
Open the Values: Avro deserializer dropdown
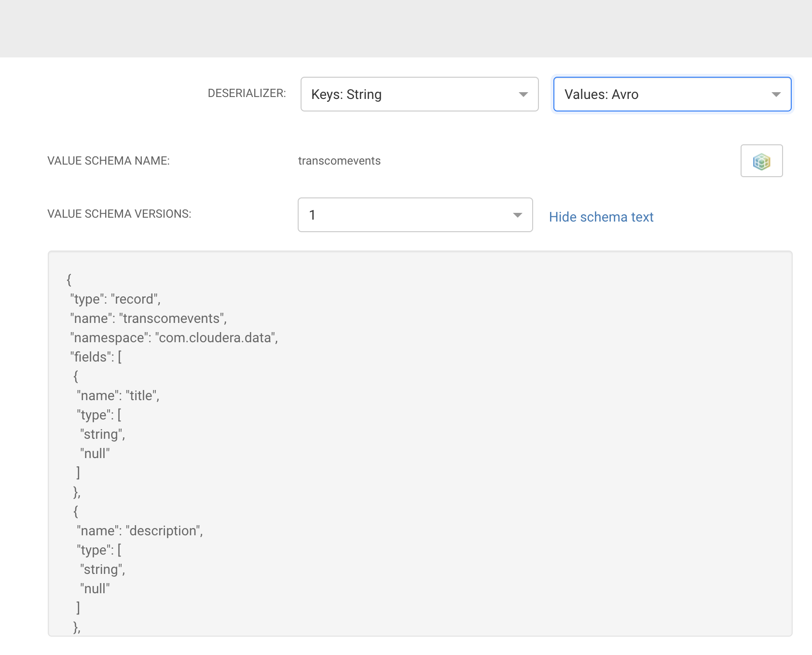tap(672, 95)
